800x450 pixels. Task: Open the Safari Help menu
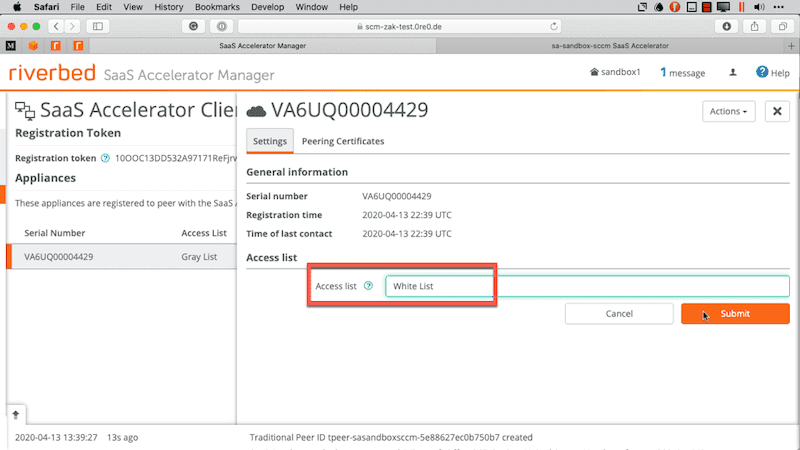point(348,7)
